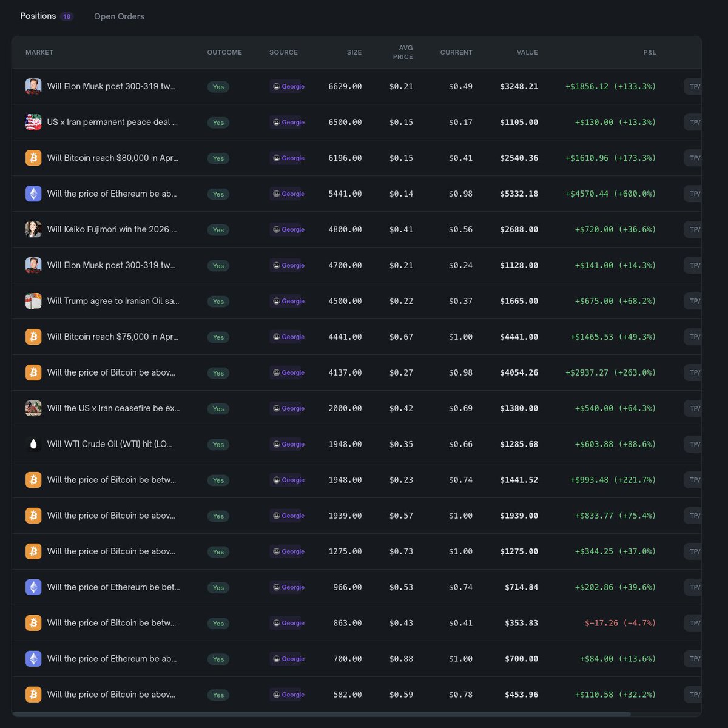Click the Georgie source badge in the 6629.00 row
Image resolution: width=728 pixels, height=728 pixels.
click(x=288, y=86)
